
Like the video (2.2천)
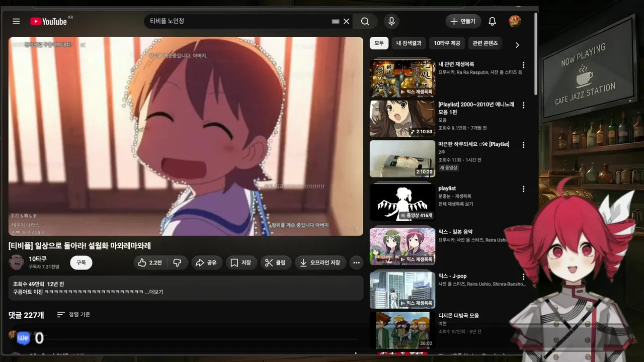(x=150, y=262)
